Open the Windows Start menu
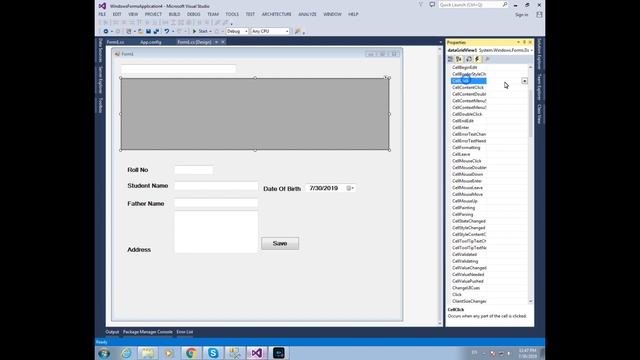 104,353
